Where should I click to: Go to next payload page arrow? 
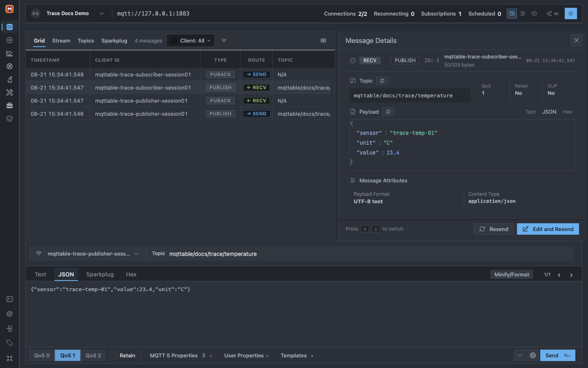point(571,275)
